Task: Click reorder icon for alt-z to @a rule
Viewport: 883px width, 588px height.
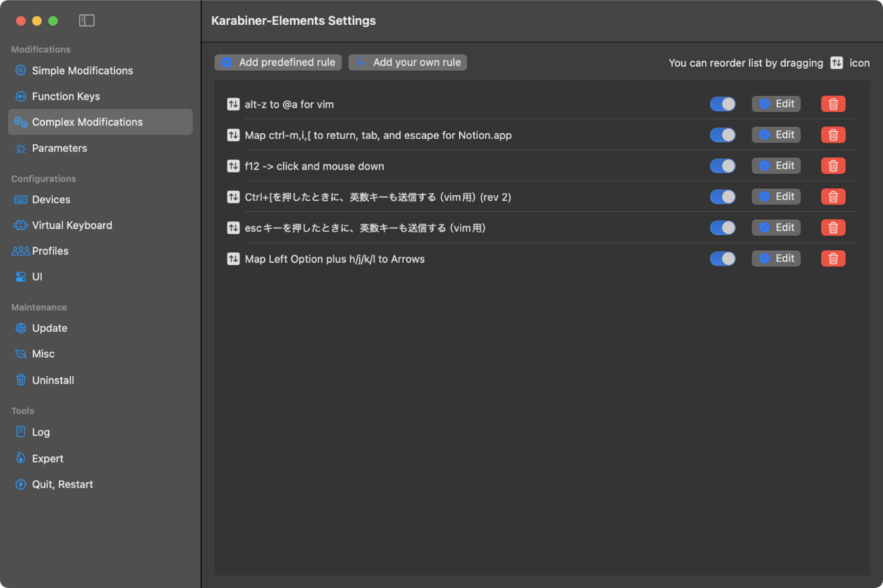Action: 233,104
